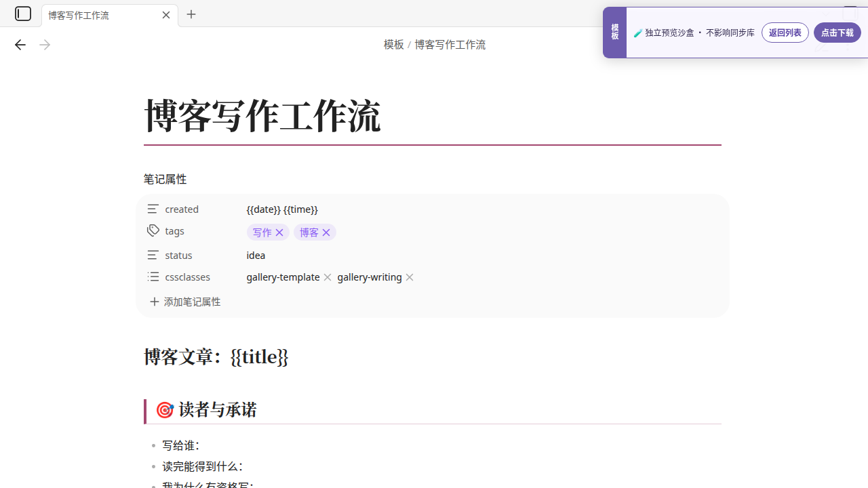Remove the 博客 tag
Viewport: 868px width, 488px height.
pyautogui.click(x=326, y=232)
